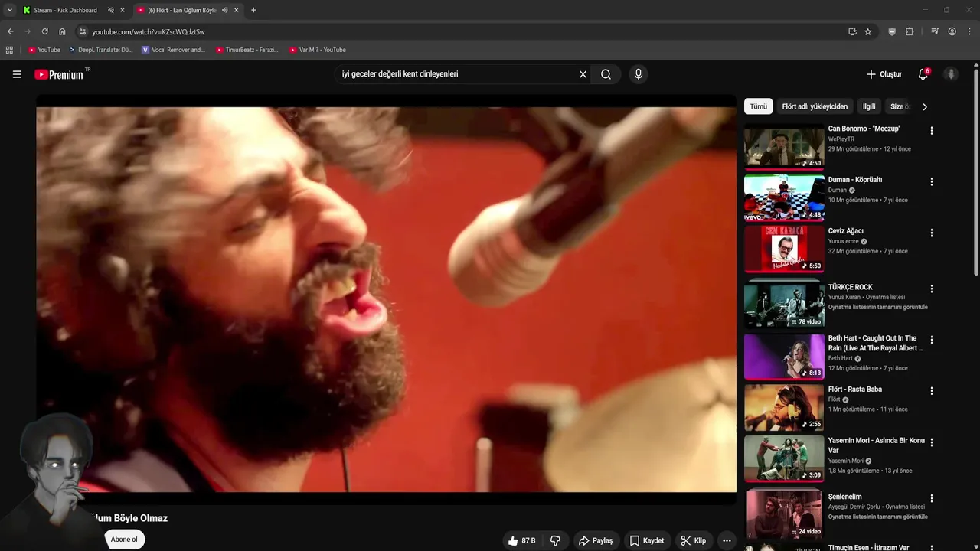
Task: Go back with browser back arrow
Action: pyautogui.click(x=10, y=31)
